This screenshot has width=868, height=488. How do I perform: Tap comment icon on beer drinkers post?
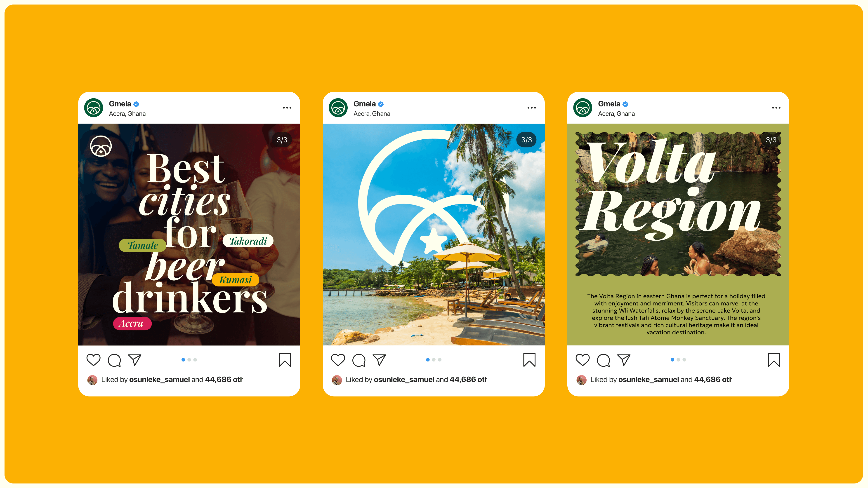(114, 360)
